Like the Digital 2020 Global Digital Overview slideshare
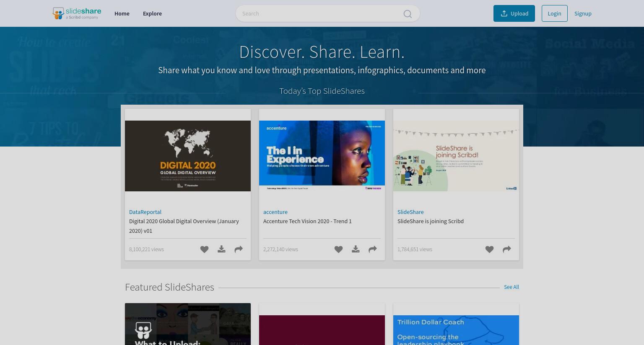Viewport: 644px width, 345px height. pyautogui.click(x=204, y=250)
